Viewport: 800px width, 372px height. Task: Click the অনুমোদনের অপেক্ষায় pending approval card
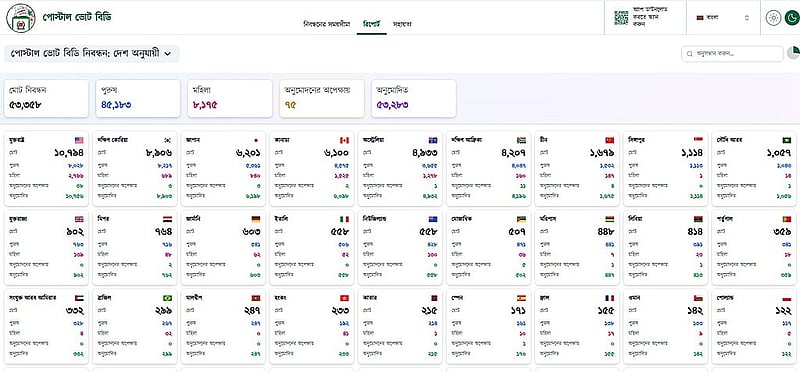[321, 98]
